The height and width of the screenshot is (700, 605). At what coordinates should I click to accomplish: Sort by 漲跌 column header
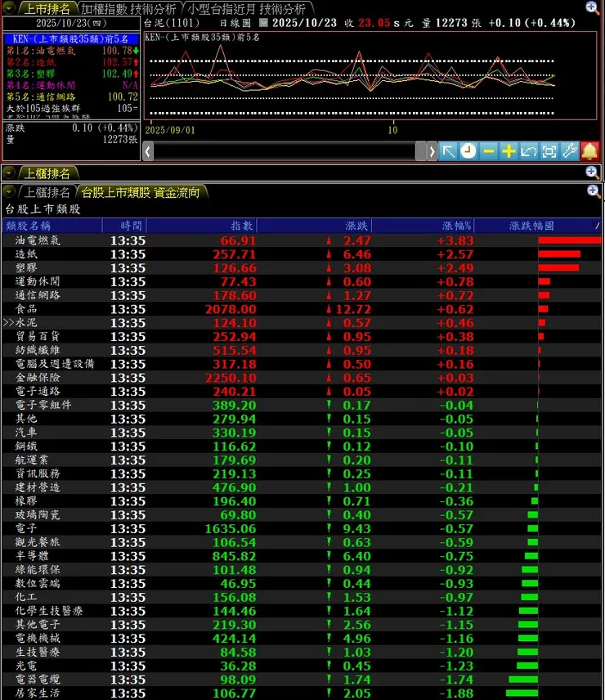[x=315, y=226]
